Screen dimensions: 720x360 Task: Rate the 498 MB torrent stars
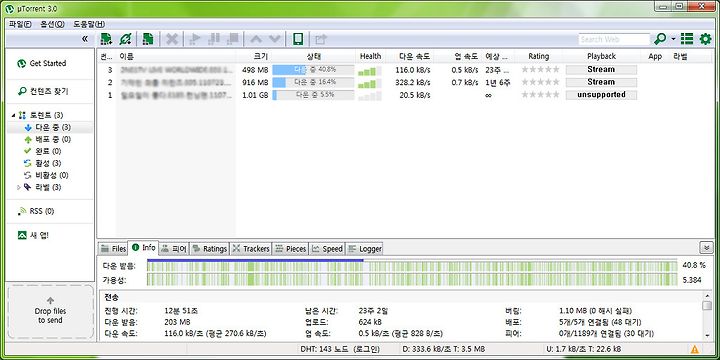[540, 69]
